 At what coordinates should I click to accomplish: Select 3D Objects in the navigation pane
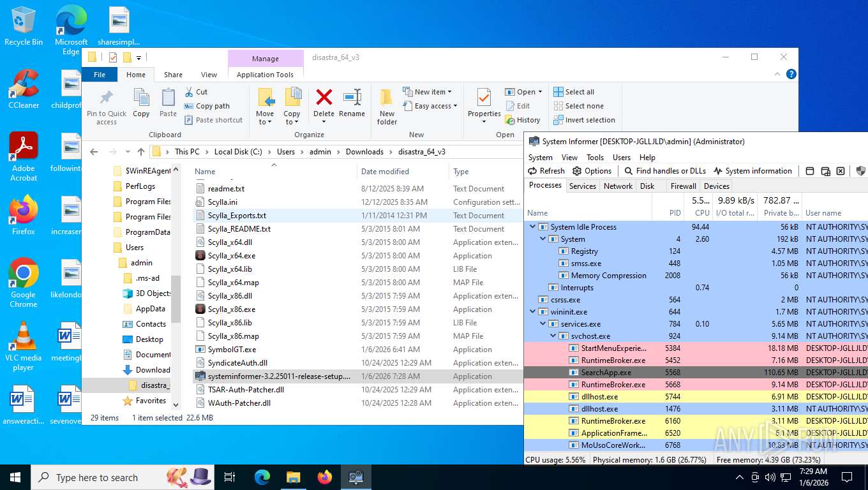pyautogui.click(x=147, y=293)
